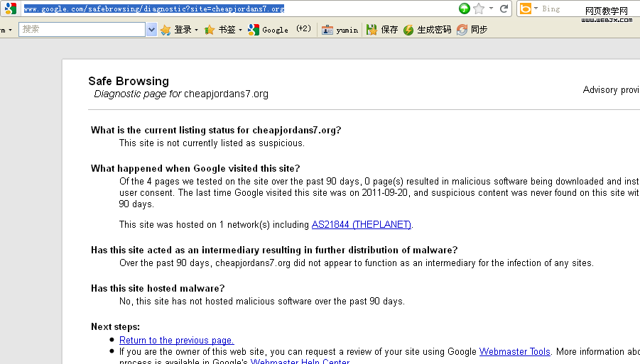Click in the 搜索 toolbar search field

[x=82, y=30]
